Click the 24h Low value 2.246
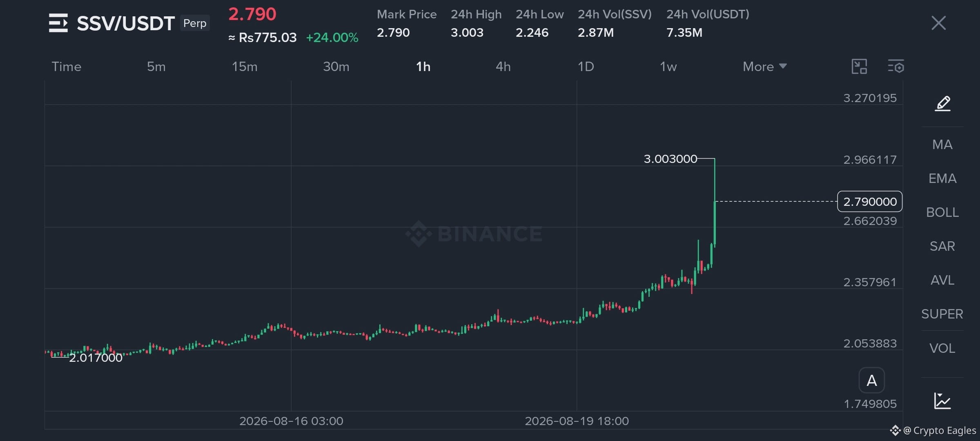 click(532, 32)
